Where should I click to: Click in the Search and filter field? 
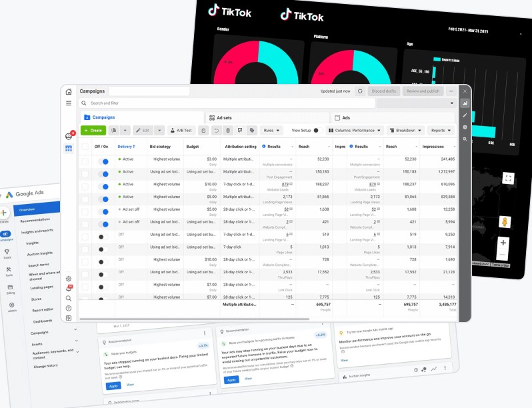pyautogui.click(x=227, y=103)
